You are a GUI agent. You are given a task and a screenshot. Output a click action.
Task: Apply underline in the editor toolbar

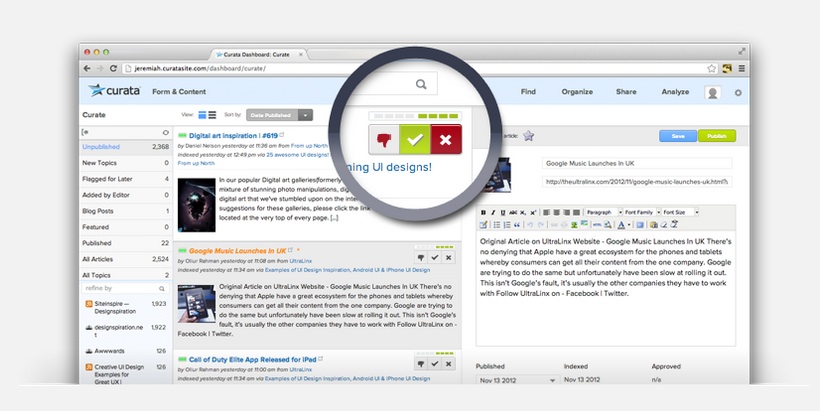tap(503, 212)
